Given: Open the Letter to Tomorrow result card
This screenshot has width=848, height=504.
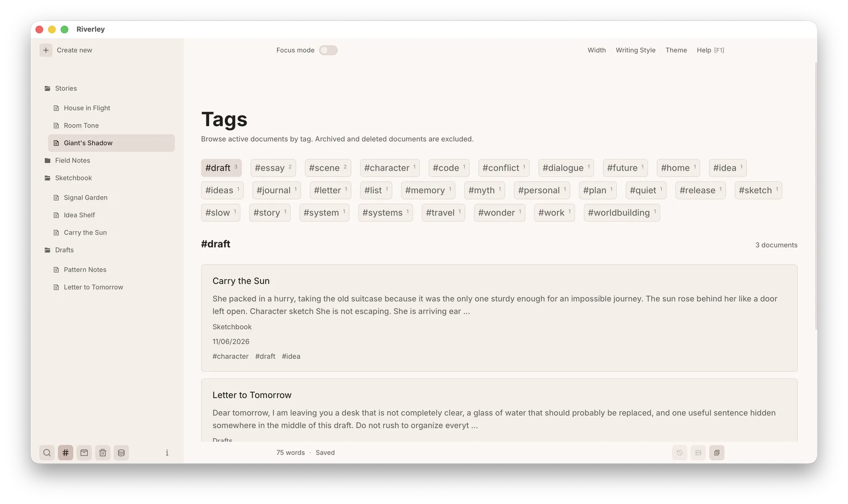Looking at the screenshot, I should coord(499,410).
